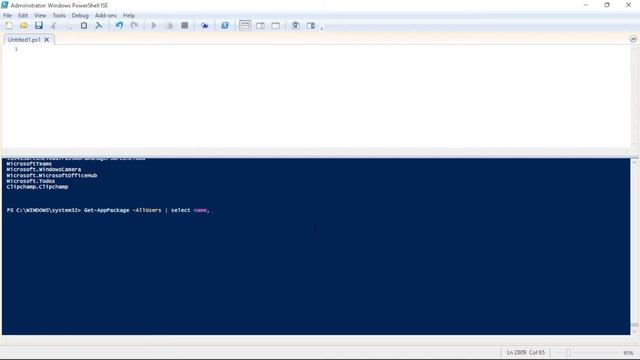The image size is (640, 360).
Task: Click into the script editor on line 1
Action: [322, 49]
